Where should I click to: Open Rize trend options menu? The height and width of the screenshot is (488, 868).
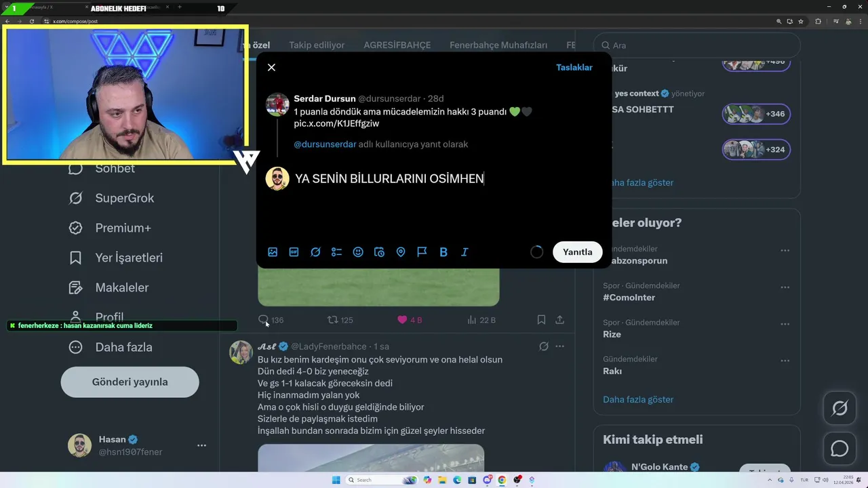(785, 323)
